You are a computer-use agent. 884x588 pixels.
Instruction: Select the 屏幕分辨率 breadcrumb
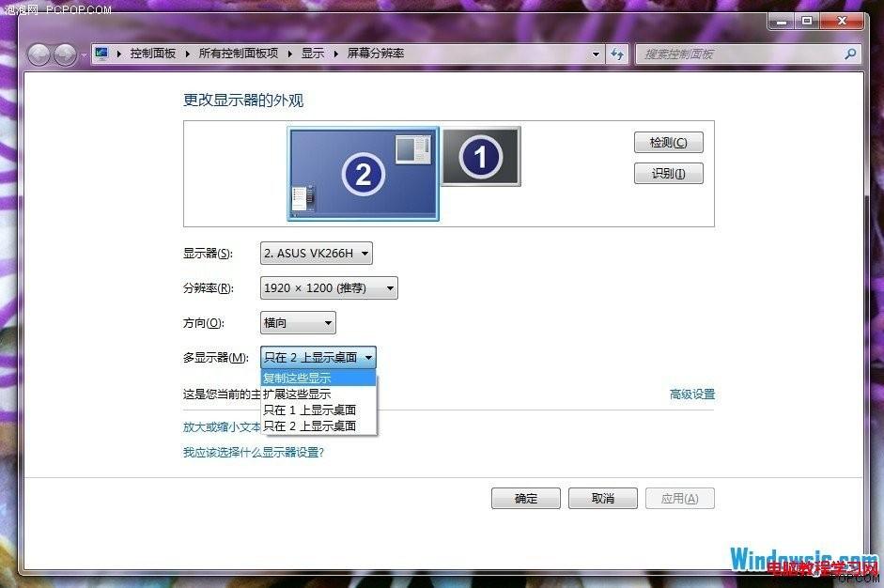click(x=376, y=54)
